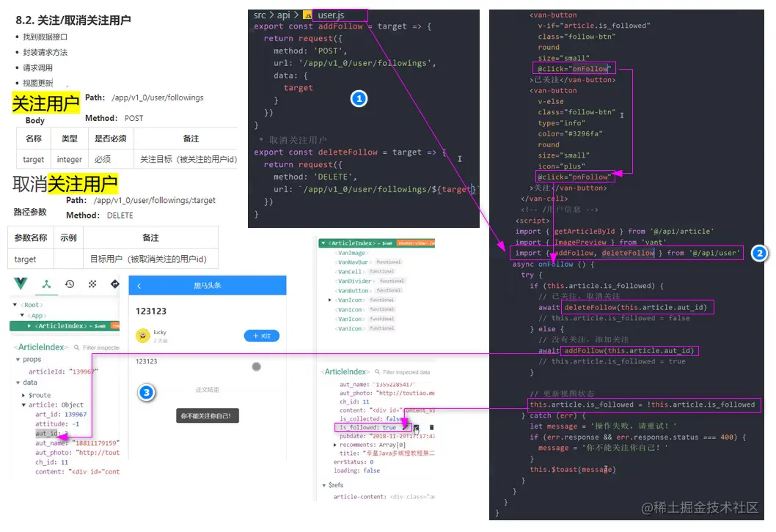Click the 'integer' cell in the 关注用户 table
776x532 pixels.
[69, 159]
